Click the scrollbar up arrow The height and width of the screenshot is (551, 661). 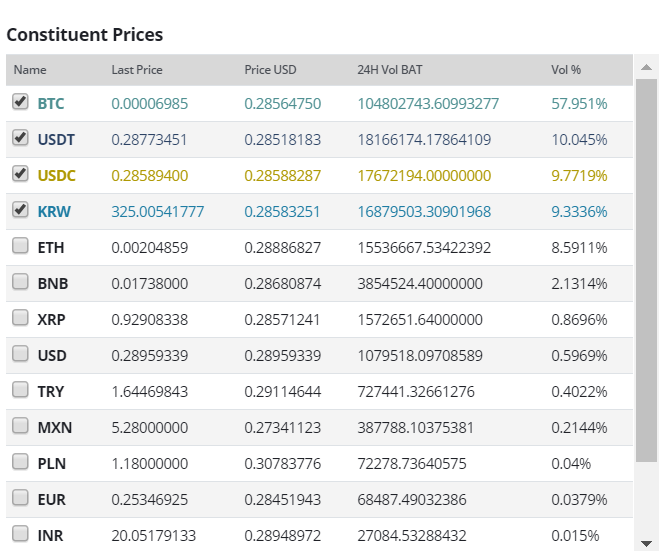pyautogui.click(x=646, y=67)
